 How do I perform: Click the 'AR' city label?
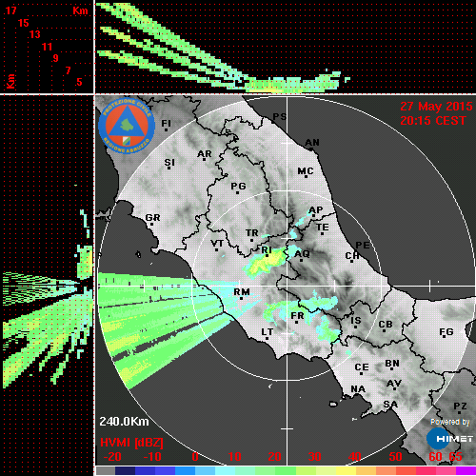(205, 154)
